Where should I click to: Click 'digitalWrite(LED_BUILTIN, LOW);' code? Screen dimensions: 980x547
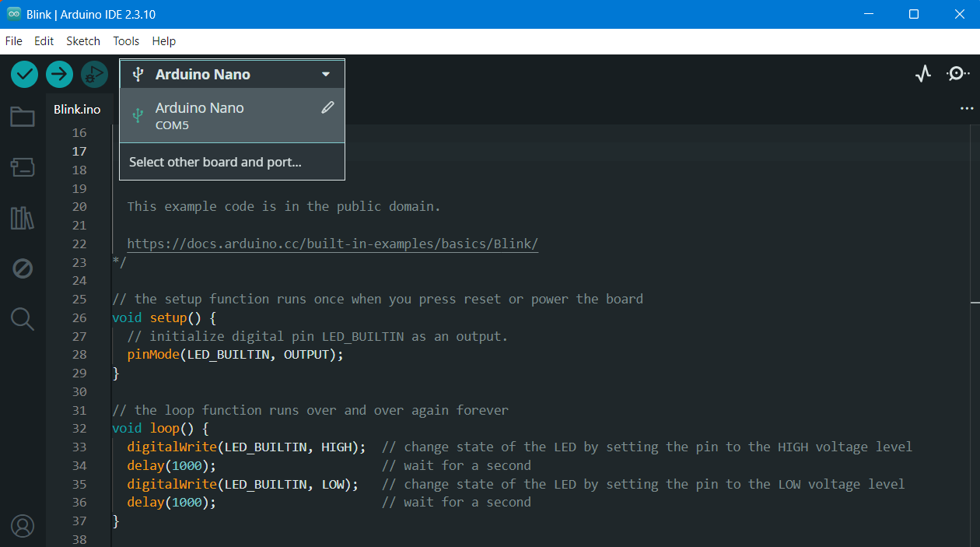tap(243, 484)
